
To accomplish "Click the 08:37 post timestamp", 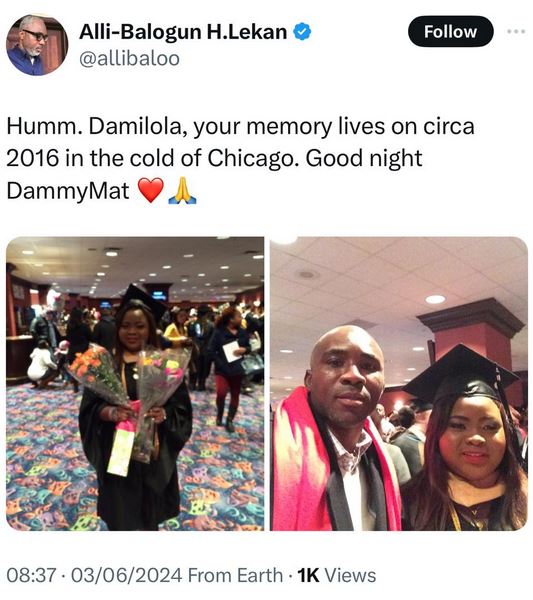I will [x=31, y=575].
